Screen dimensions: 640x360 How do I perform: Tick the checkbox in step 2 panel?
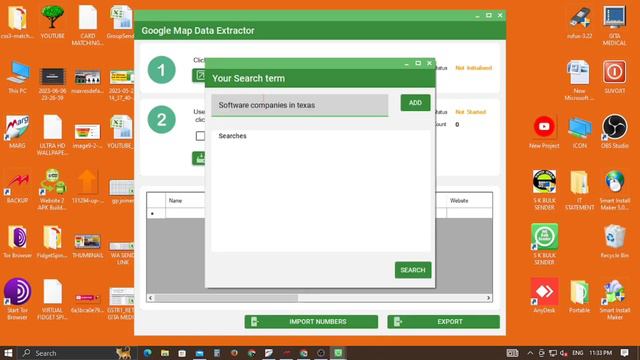(x=200, y=136)
